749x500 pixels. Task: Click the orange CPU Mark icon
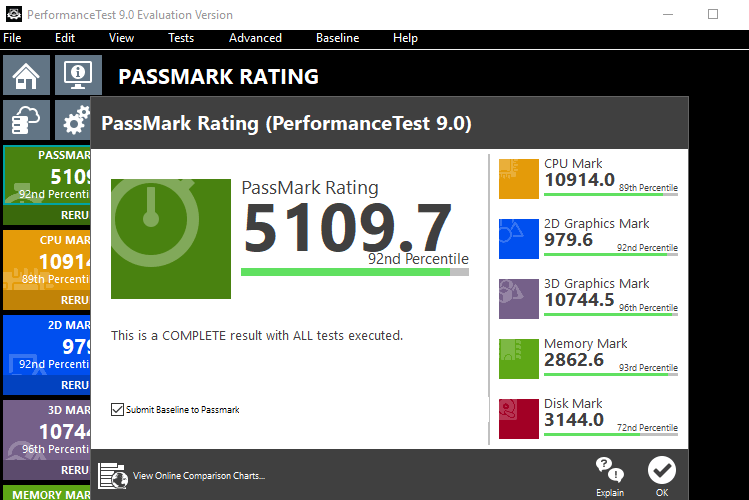[519, 179]
